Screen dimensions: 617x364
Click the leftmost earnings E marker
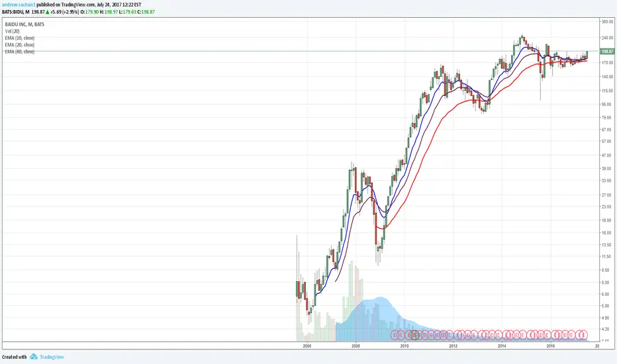click(395, 335)
